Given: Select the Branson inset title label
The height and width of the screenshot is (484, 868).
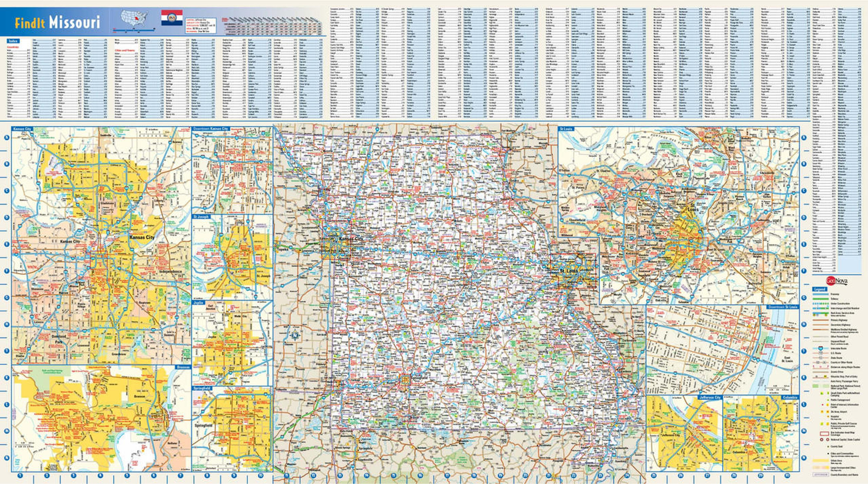Looking at the screenshot, I should coord(183,367).
